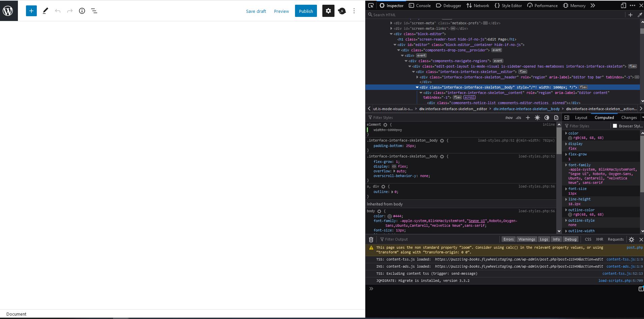The width and height of the screenshot is (644, 319).
Task: Switch to the Network tab
Action: tap(478, 5)
